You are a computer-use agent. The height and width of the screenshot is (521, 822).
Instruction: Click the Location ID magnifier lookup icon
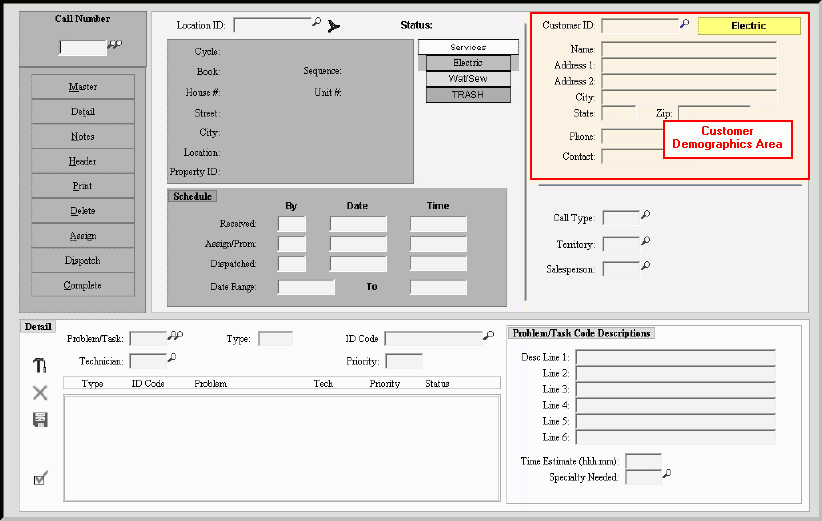[x=317, y=23]
